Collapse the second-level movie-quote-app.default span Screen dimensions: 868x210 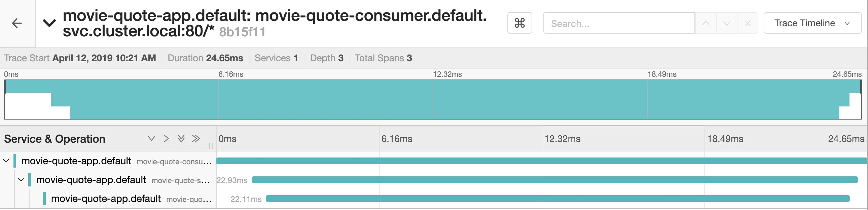21,180
